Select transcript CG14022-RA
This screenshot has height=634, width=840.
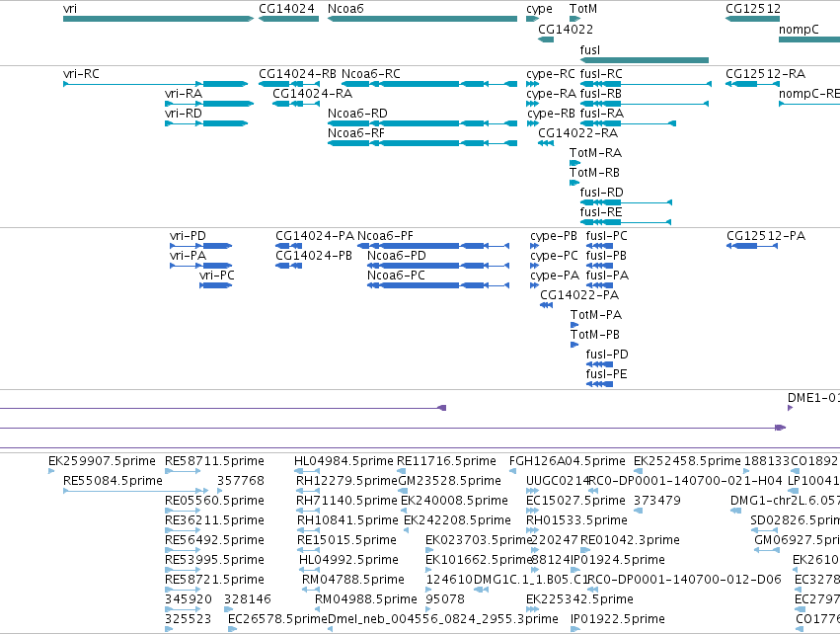click(545, 143)
